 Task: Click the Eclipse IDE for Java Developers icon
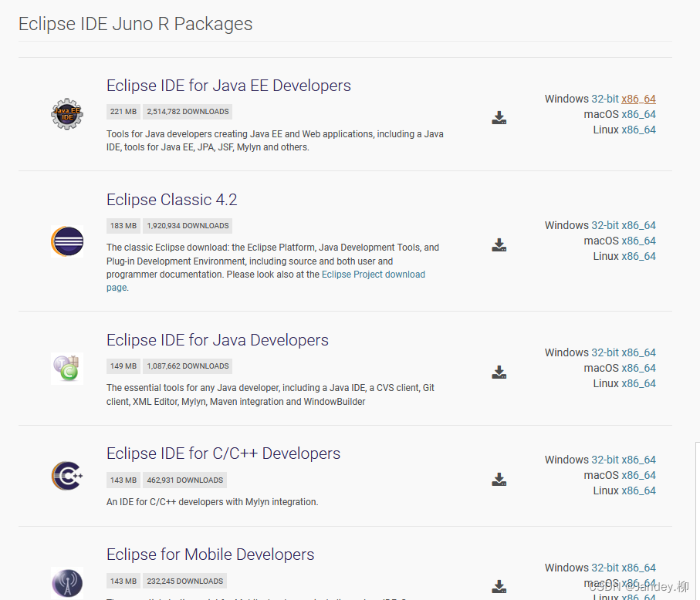coord(67,369)
